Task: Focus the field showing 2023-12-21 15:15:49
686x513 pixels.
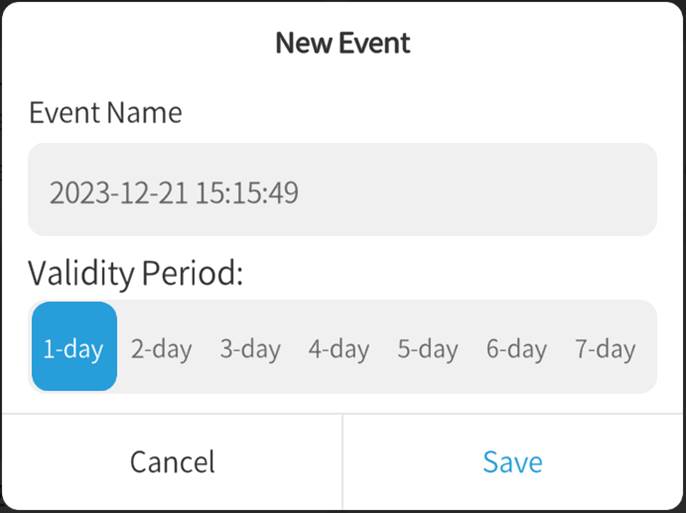Action: (342, 190)
